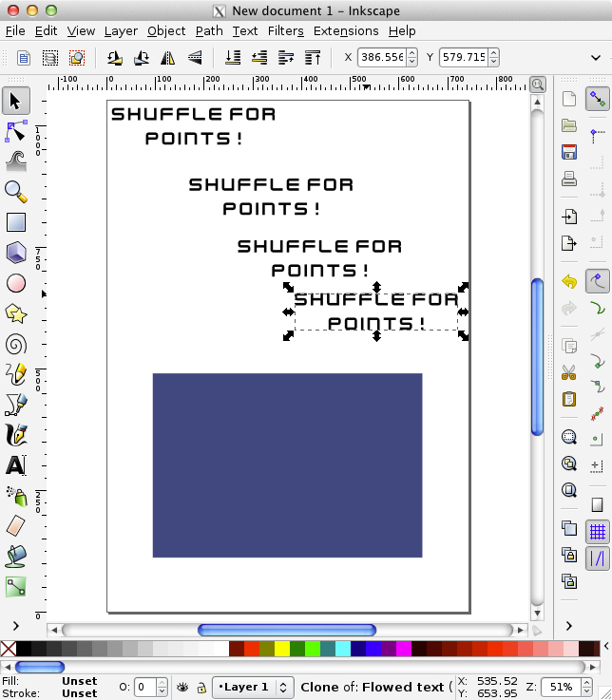Pick the Spiral tool

(16, 344)
